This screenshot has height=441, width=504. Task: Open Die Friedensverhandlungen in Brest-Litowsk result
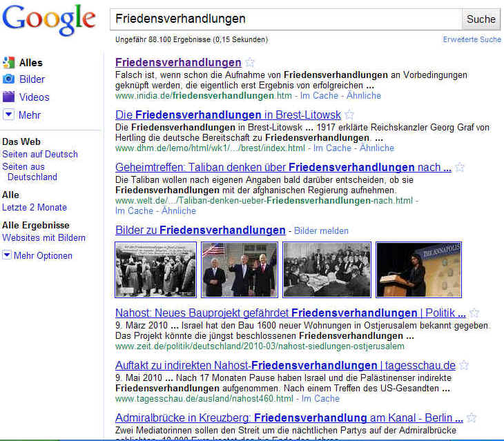(x=228, y=115)
